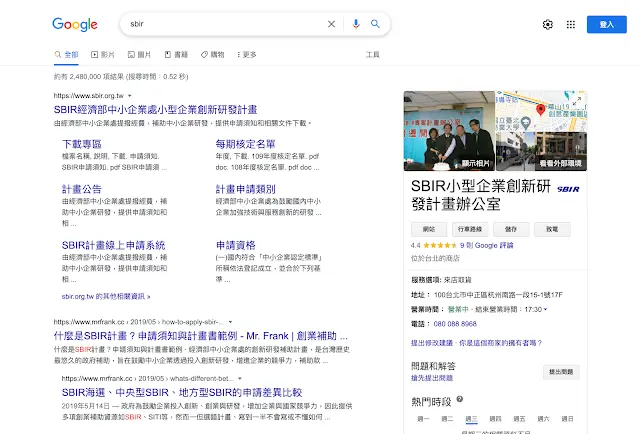This screenshot has width=640, height=434.
Task: Click 搶先提出問題 link
Action: click(432, 378)
